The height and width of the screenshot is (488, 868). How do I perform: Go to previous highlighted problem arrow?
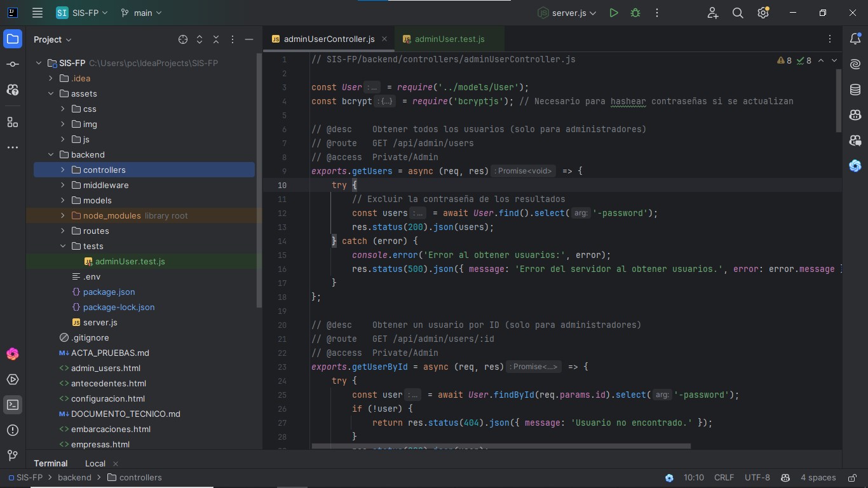820,60
